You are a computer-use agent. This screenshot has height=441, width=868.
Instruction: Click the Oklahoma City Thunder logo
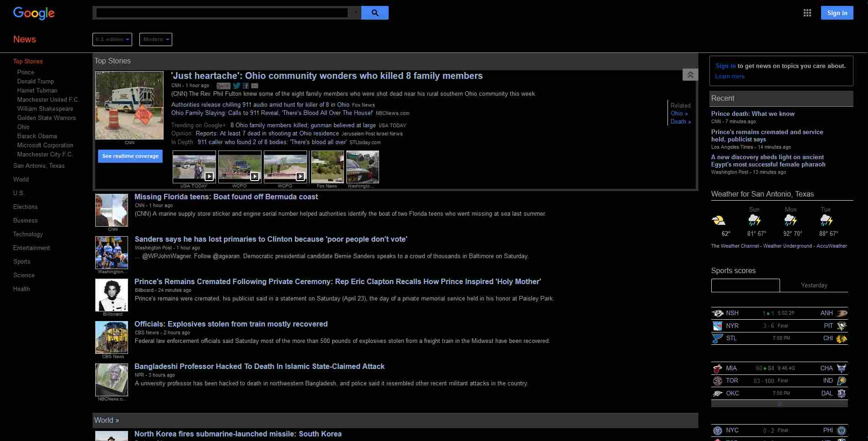(718, 394)
